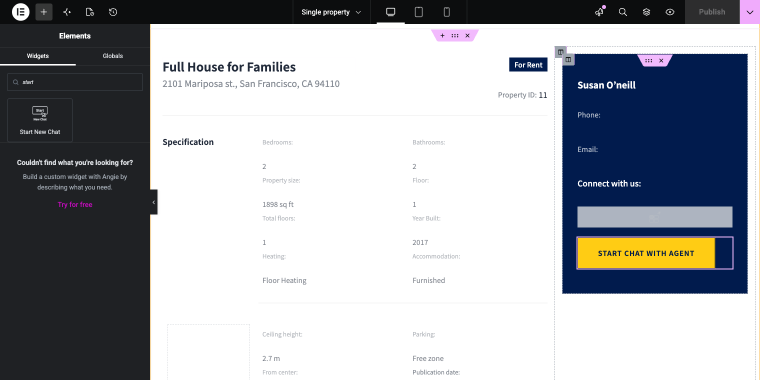
Task: Open the page document settings icon
Action: click(x=90, y=12)
